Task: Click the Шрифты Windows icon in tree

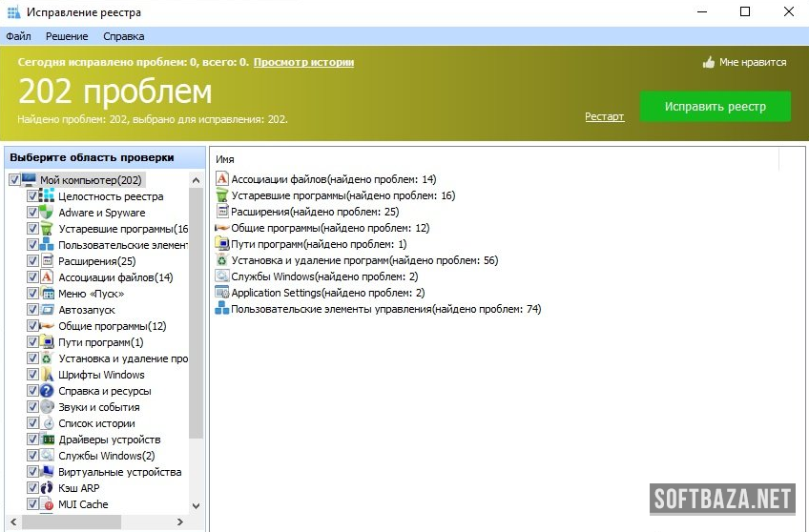Action: pyautogui.click(x=48, y=375)
